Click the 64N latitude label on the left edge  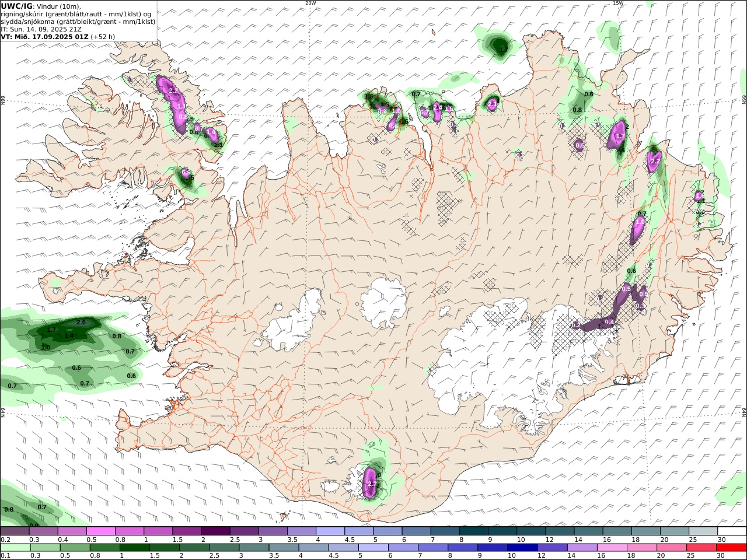[x=2, y=412]
